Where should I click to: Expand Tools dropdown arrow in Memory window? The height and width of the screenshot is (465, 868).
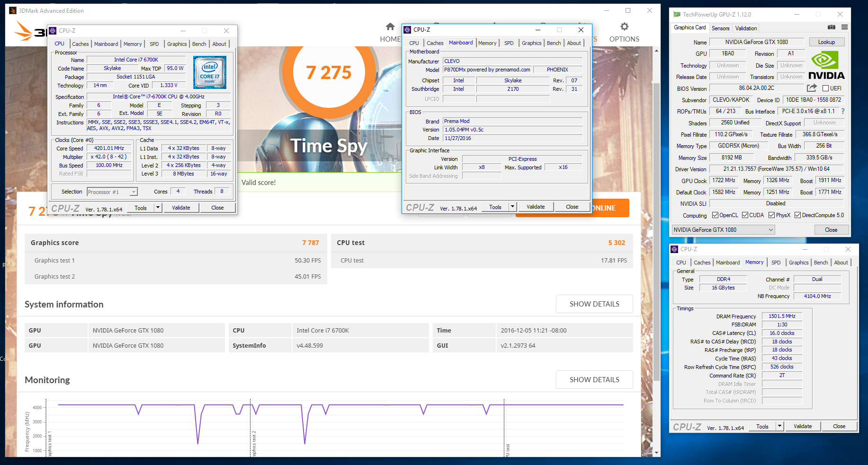coord(779,426)
